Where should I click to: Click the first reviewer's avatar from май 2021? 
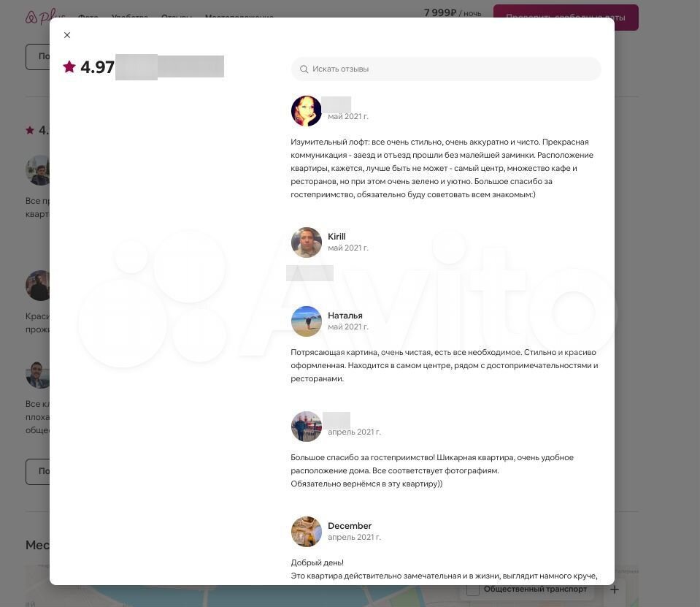pos(307,111)
